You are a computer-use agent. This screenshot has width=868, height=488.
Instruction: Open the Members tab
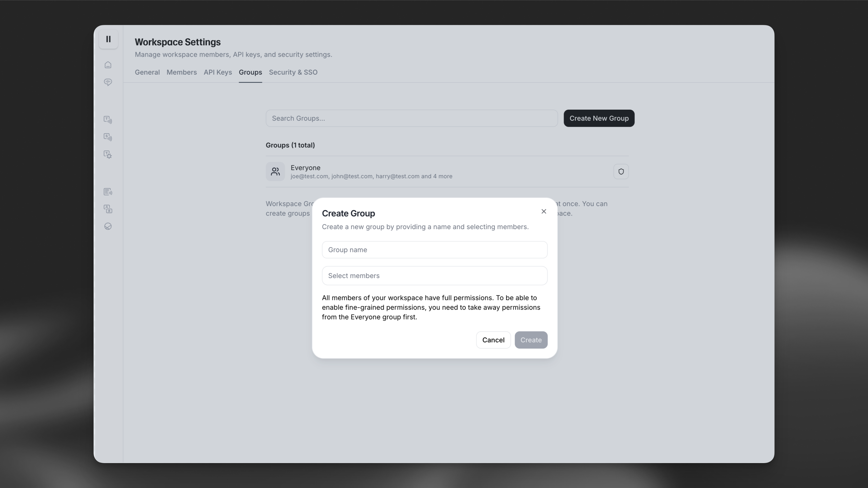(x=182, y=72)
